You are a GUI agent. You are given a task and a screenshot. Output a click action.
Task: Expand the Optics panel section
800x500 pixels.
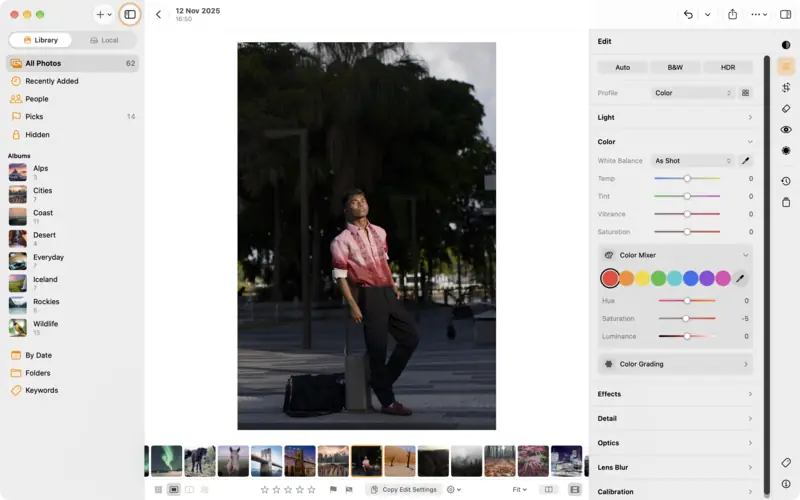[x=675, y=443]
